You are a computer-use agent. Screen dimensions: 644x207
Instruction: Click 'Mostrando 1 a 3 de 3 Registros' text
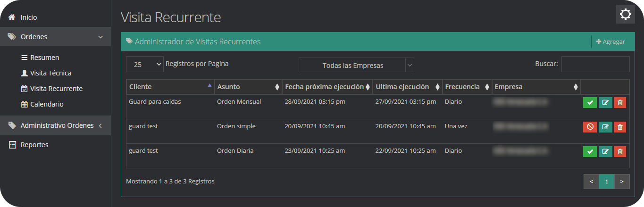coord(170,181)
